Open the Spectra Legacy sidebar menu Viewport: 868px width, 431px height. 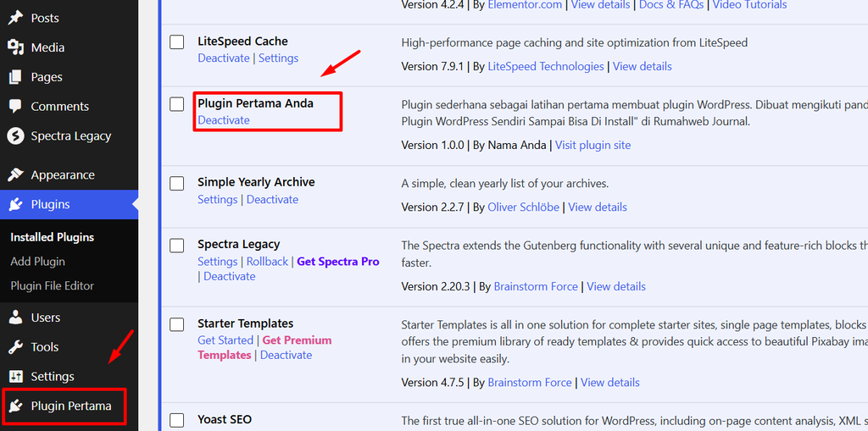point(70,136)
